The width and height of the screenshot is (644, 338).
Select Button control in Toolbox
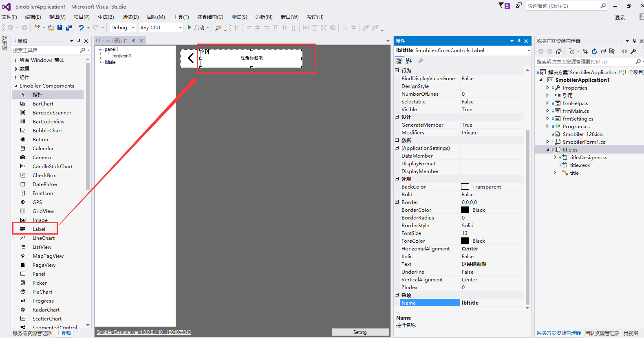(40, 139)
